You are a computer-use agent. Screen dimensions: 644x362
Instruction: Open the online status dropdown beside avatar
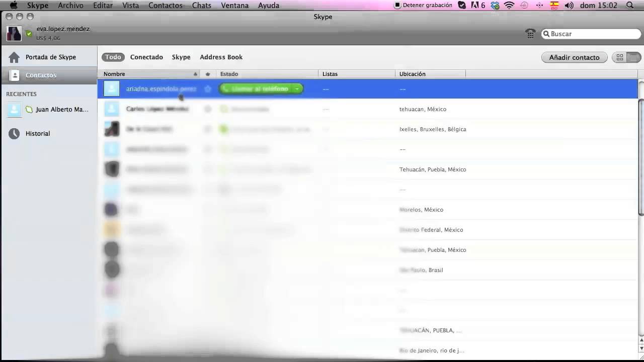[x=29, y=34]
